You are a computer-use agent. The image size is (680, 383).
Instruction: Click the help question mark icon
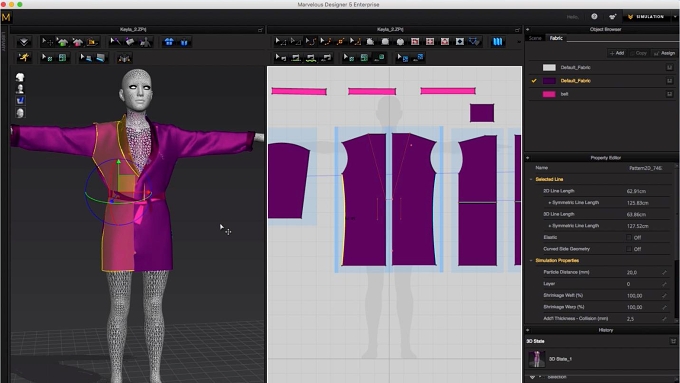(594, 16)
